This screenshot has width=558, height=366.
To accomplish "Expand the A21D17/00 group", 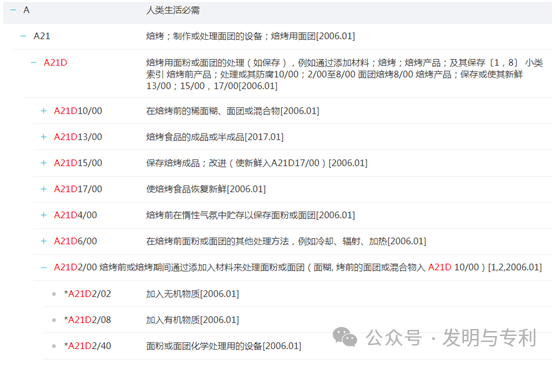I will (43, 189).
